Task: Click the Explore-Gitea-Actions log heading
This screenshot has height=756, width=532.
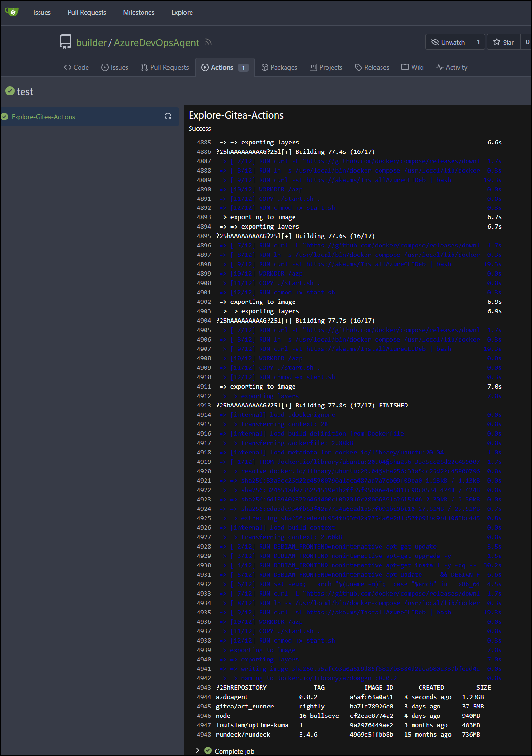Action: (236, 115)
